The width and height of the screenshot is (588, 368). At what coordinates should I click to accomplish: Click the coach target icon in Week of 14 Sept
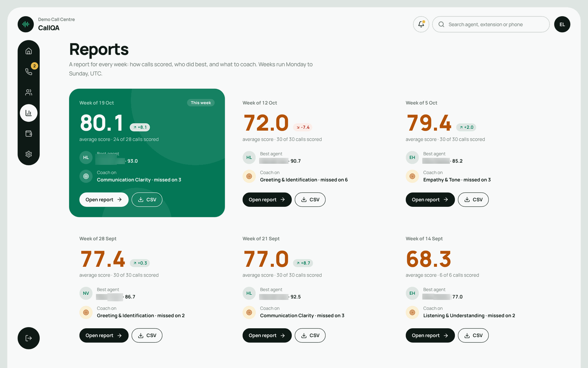412,312
